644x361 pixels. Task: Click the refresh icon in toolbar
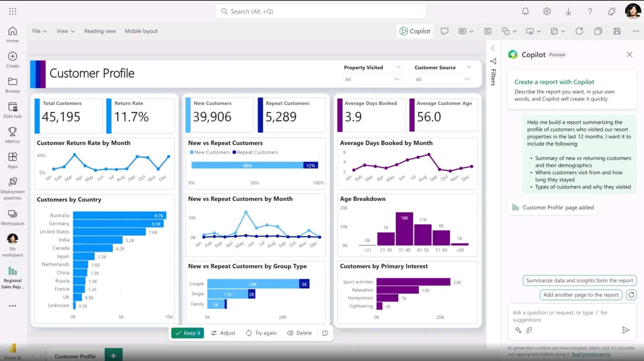coord(579,31)
